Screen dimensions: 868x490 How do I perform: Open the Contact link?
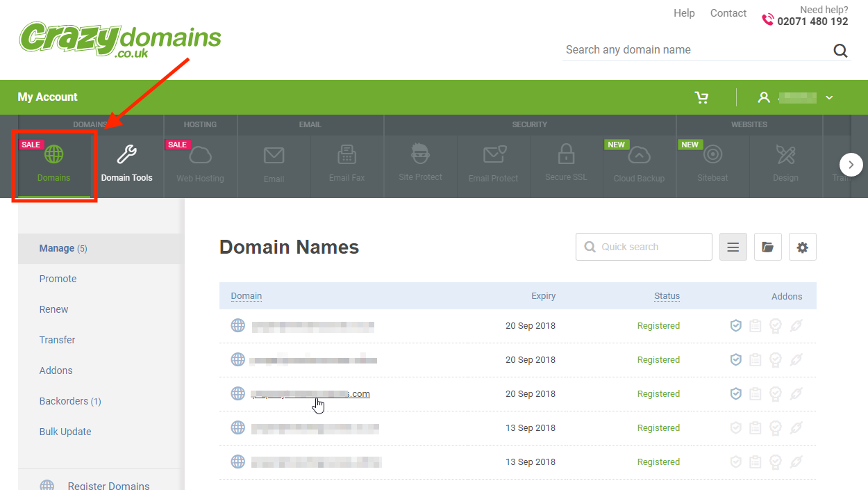pyautogui.click(x=728, y=13)
